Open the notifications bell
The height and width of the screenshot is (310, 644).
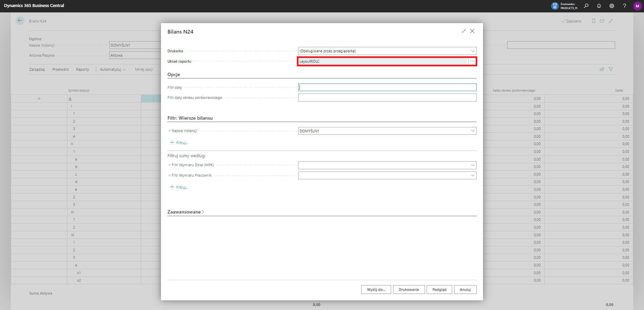[x=599, y=6]
